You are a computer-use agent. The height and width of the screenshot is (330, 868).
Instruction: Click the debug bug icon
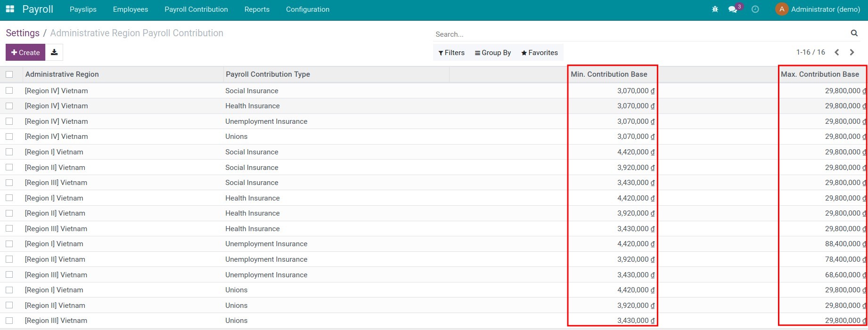pos(715,9)
